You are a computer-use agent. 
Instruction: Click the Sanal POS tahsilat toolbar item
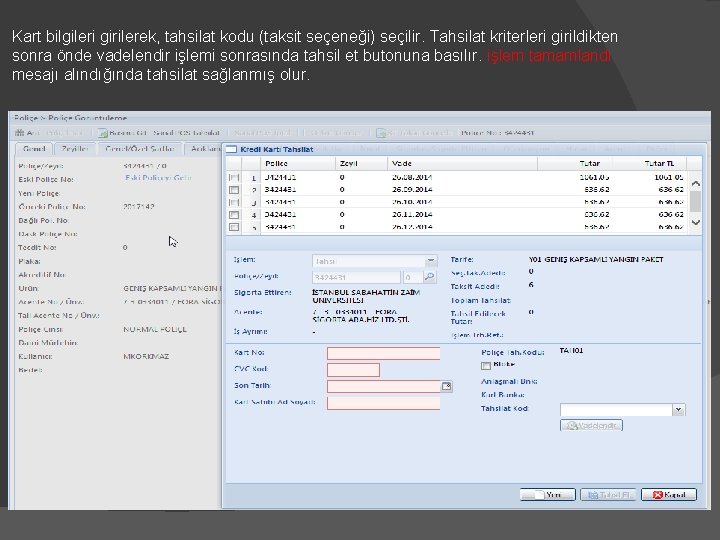point(186,133)
